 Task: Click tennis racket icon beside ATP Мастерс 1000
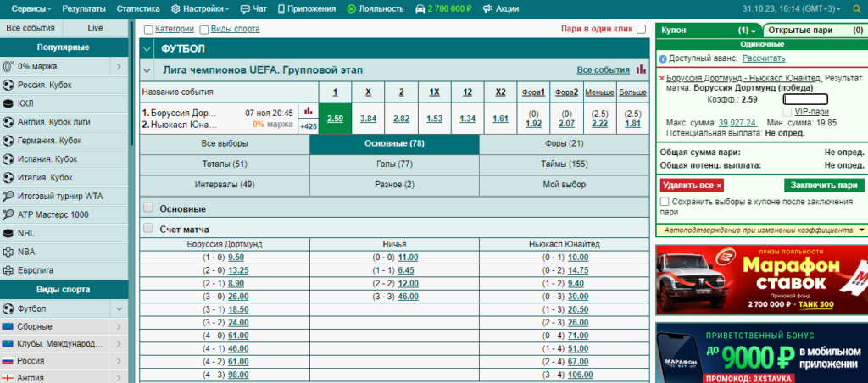click(8, 214)
